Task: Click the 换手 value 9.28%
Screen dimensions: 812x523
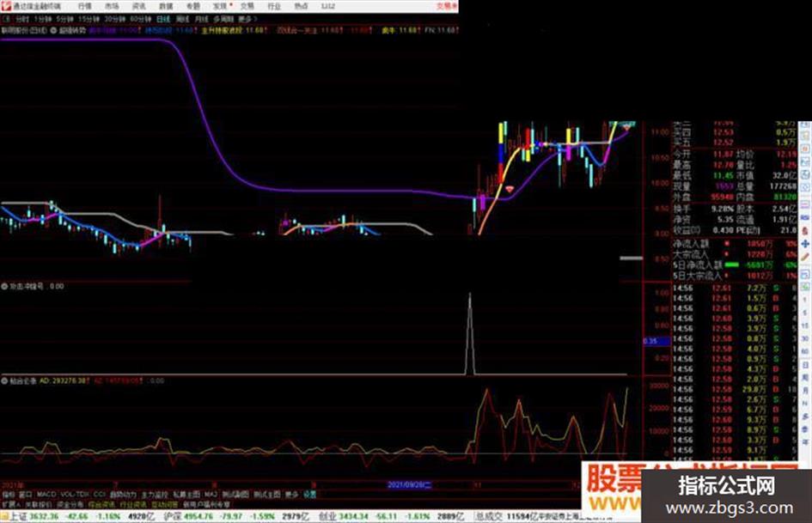Action: tap(723, 209)
